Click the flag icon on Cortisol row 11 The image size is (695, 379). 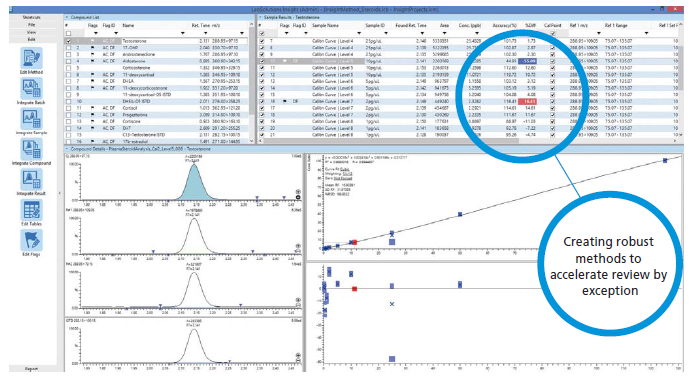[93, 108]
